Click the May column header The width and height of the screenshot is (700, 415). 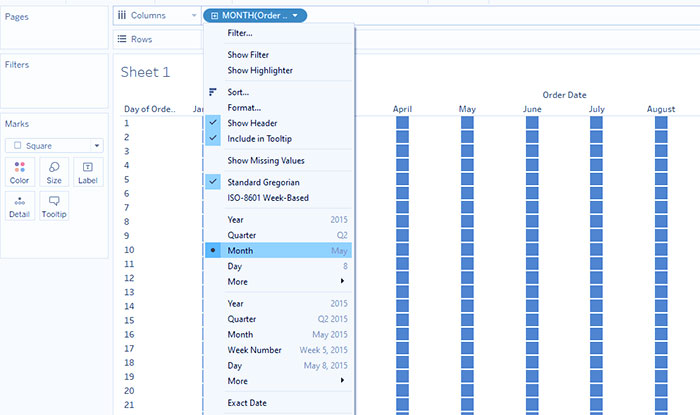click(x=467, y=109)
